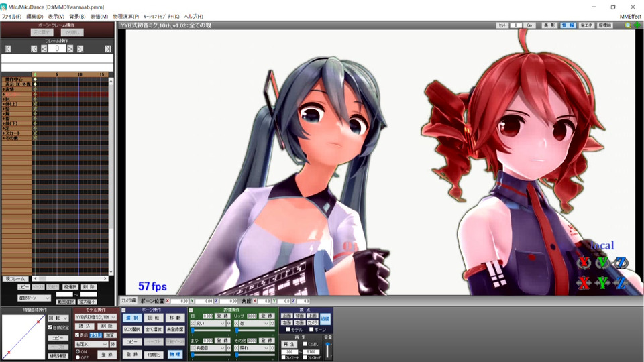Enable the ボーン view-follow checkbox
Viewport: 644px width, 362px height.
[x=311, y=330]
